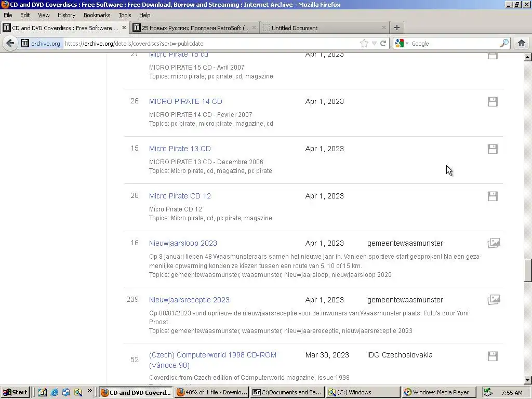Click the 7:55 AM system clock
This screenshot has width=532, height=399.
[x=512, y=393]
